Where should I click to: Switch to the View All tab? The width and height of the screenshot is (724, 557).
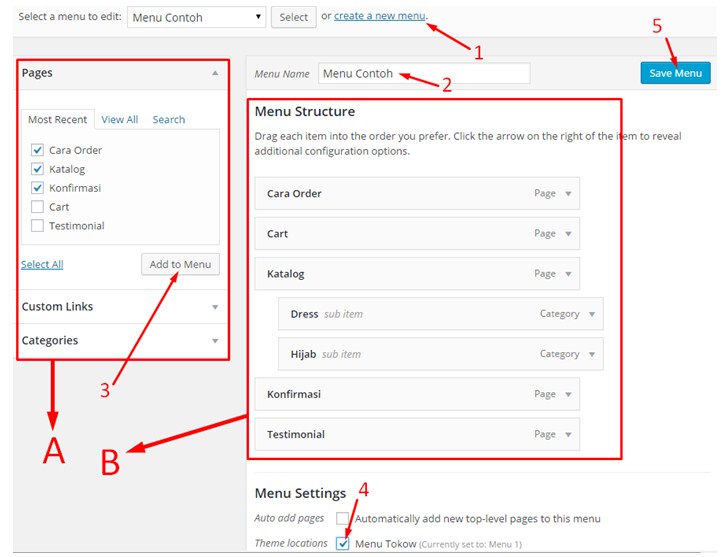coord(120,120)
